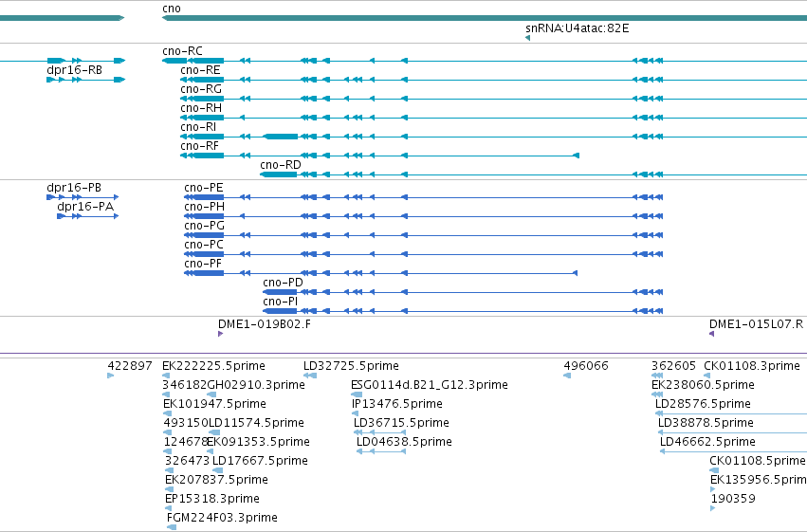Open the dpr16-PB protein label
The image size is (807, 532).
click(x=74, y=188)
